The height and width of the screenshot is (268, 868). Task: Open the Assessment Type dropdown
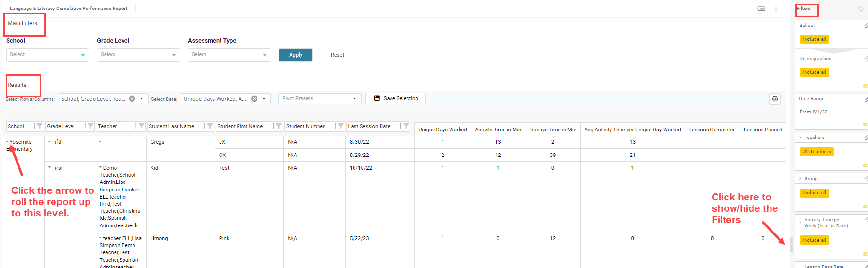pyautogui.click(x=229, y=55)
